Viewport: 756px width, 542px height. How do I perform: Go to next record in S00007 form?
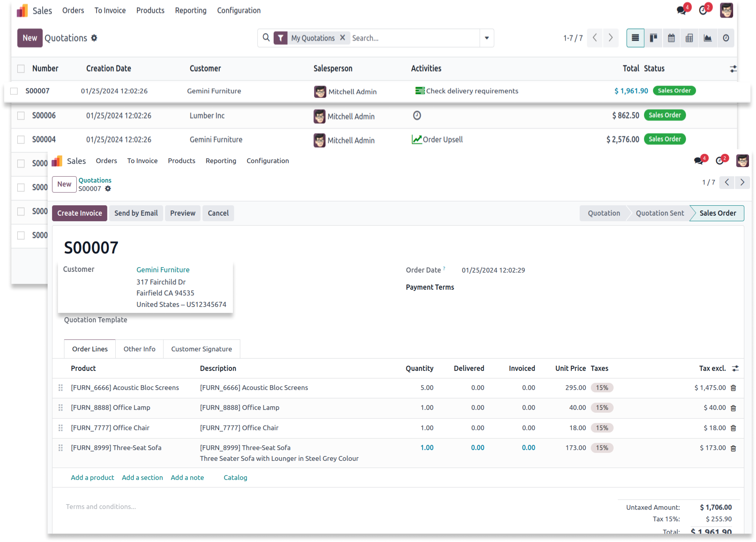click(x=742, y=182)
